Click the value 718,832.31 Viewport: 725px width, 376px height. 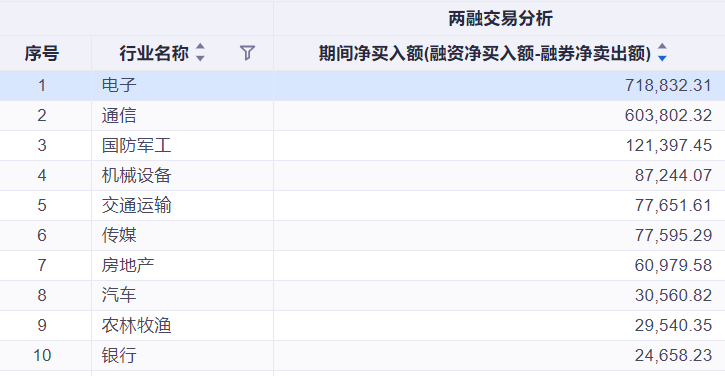pos(668,85)
